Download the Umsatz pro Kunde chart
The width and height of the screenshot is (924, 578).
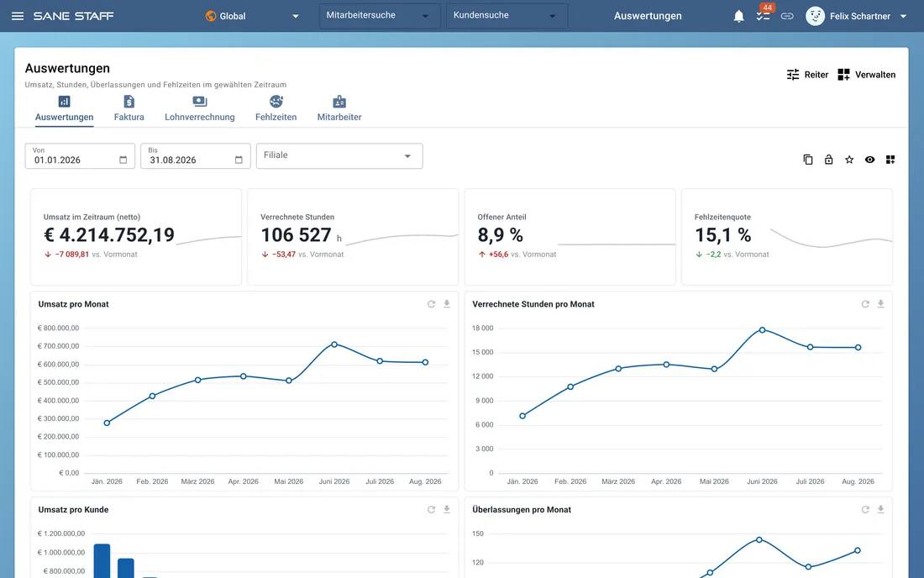pos(447,510)
